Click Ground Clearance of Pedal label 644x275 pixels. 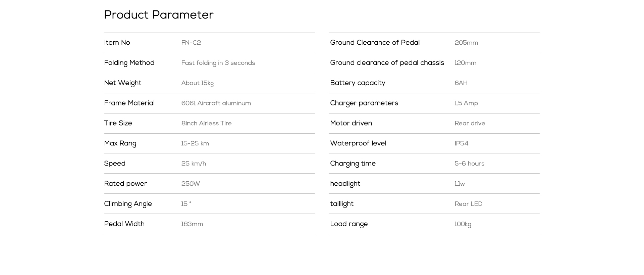[x=375, y=43]
